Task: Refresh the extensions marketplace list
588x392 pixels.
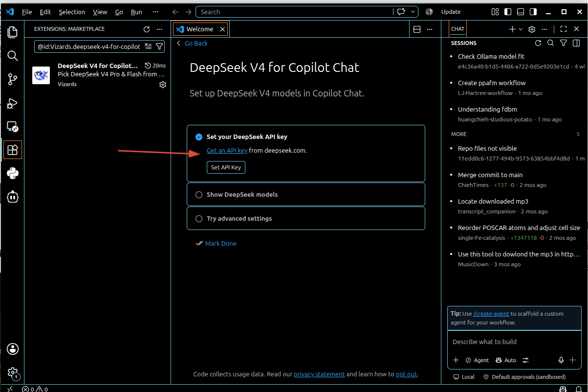Action: click(x=147, y=29)
